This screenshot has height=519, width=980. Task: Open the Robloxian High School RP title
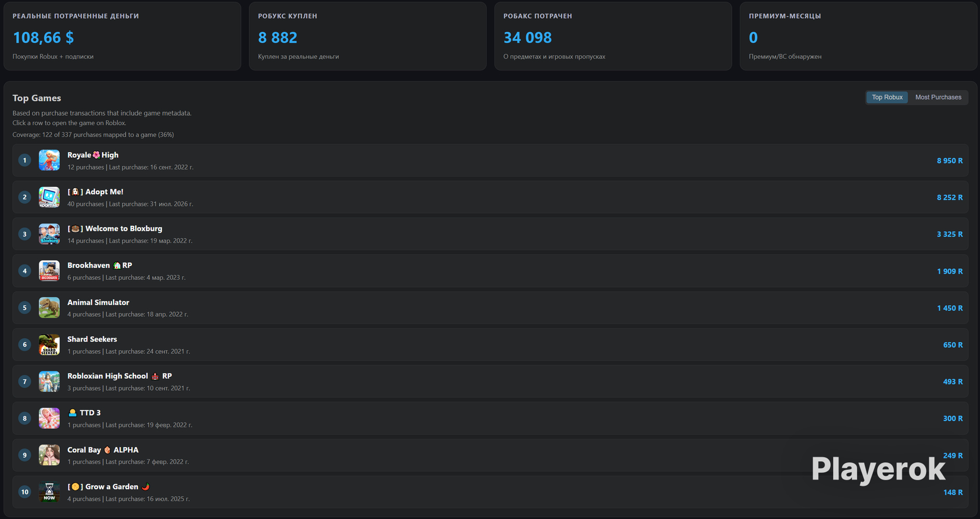119,376
